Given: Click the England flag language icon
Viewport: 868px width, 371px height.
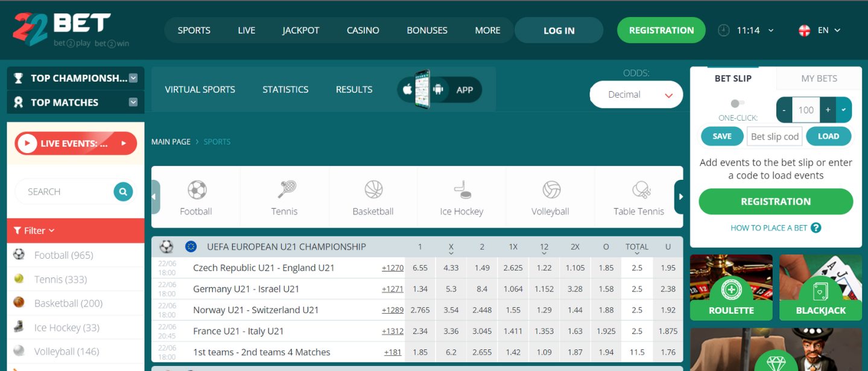Looking at the screenshot, I should (x=804, y=30).
